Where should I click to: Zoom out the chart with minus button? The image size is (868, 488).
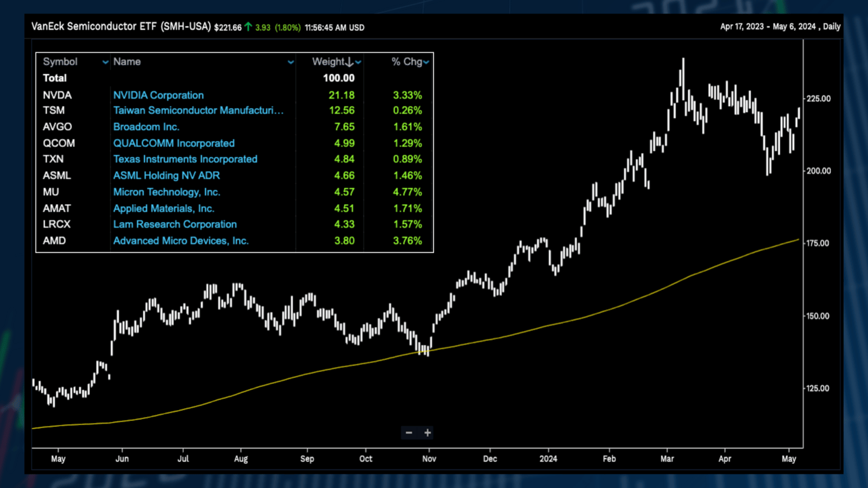tap(408, 433)
